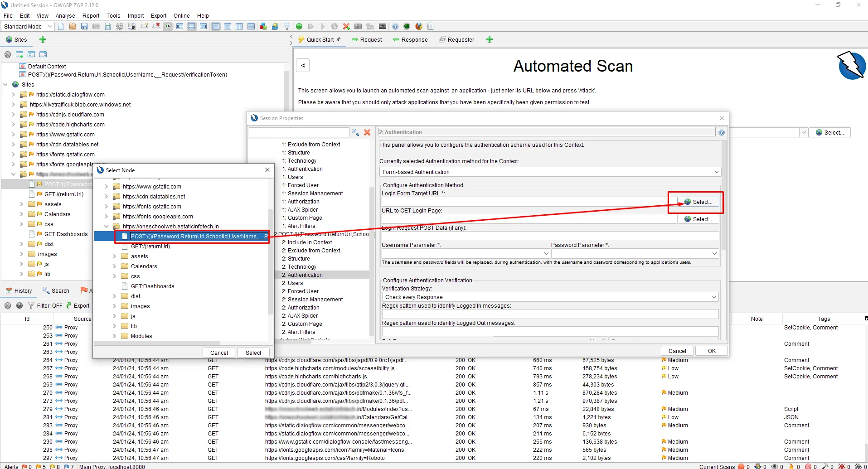Click Select button in Select Node dialog
The height and width of the screenshot is (469, 868).
[x=253, y=353]
